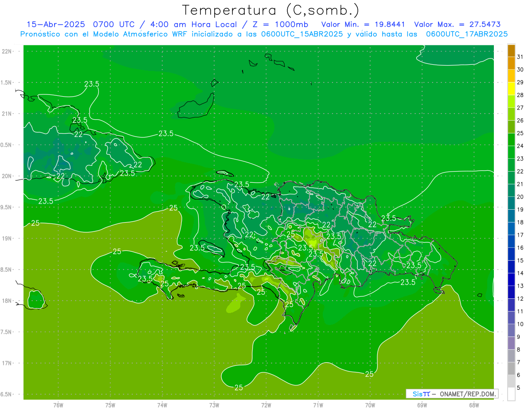
Task: Pick the light gray swatch between 5 and 6
Action: click(511, 382)
